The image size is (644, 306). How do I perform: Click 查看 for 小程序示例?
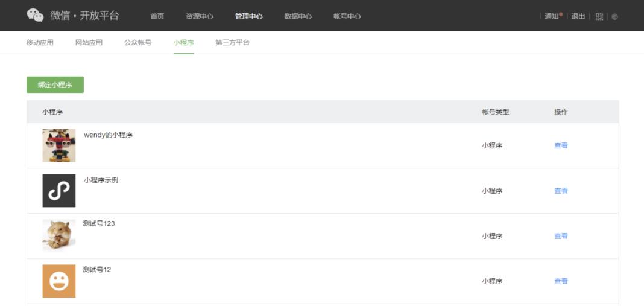561,191
